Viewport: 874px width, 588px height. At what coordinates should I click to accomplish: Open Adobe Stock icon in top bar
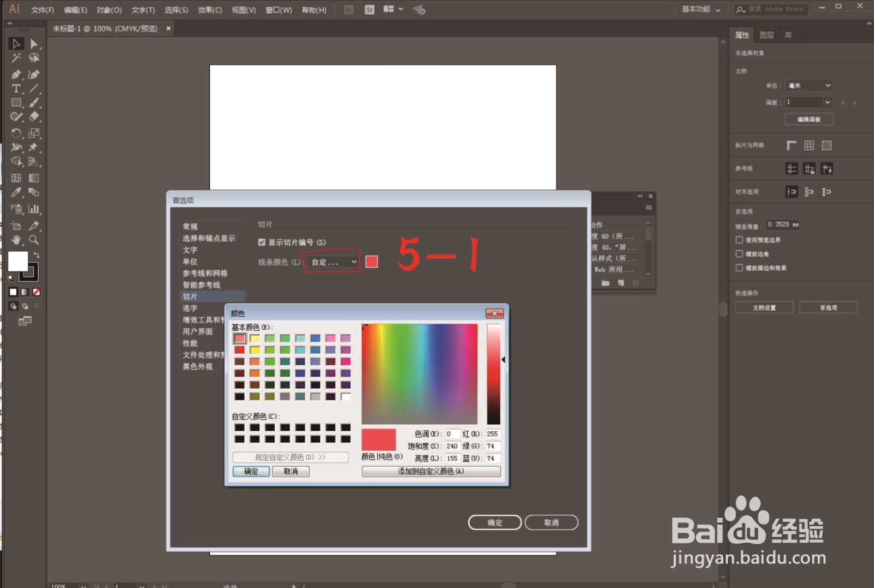[x=369, y=9]
